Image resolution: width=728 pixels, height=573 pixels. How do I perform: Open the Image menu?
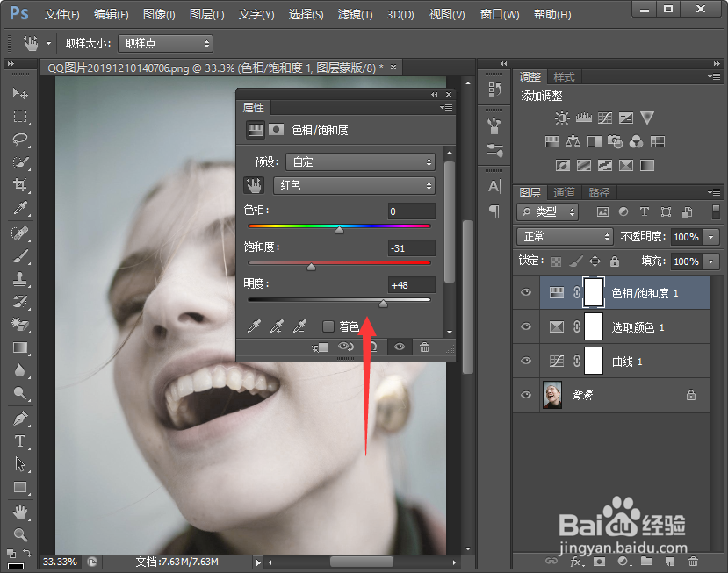click(x=159, y=14)
